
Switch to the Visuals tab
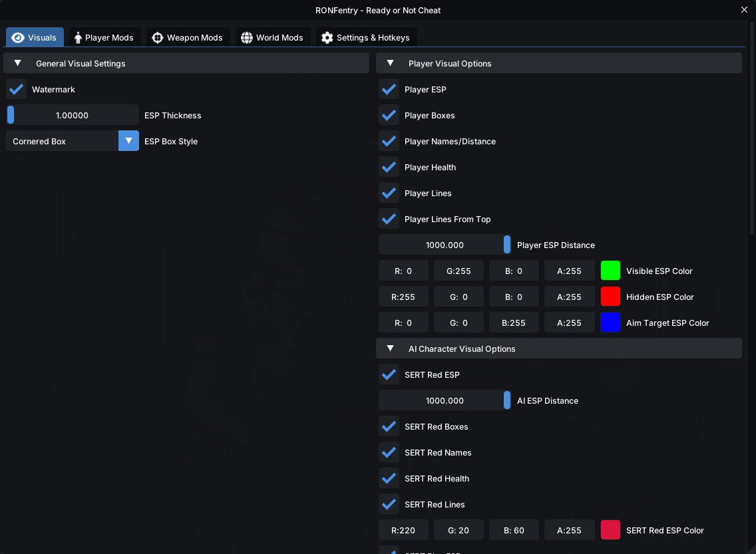tap(35, 37)
